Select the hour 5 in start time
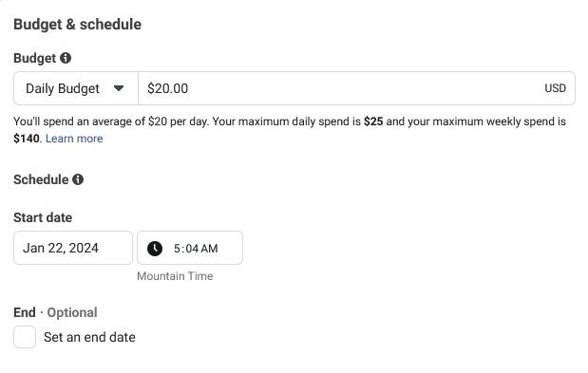The width and height of the screenshot is (588, 373). [x=177, y=249]
